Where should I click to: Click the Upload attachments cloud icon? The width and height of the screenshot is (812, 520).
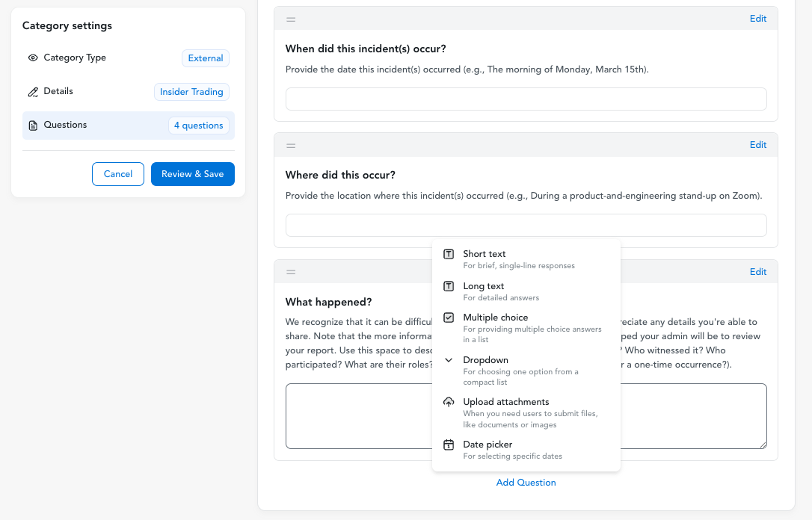point(449,402)
